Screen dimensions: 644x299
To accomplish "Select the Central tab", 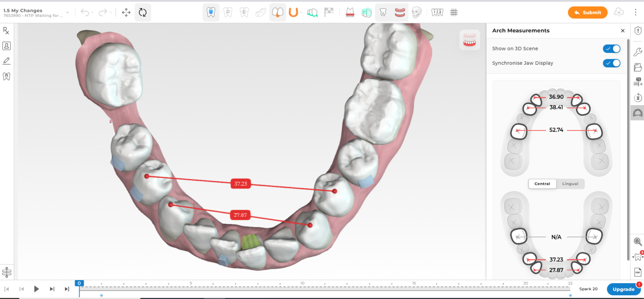I will click(x=542, y=184).
